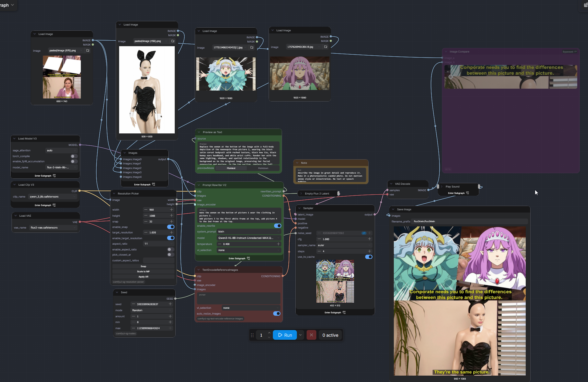The height and width of the screenshot is (382, 588).
Task: Cancel current run with red X
Action: tap(311, 335)
